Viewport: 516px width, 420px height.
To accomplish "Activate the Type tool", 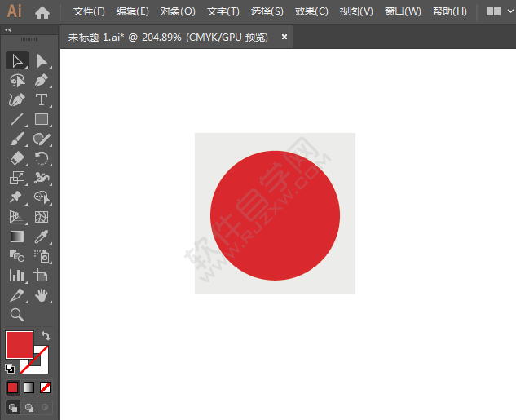I will tap(42, 99).
